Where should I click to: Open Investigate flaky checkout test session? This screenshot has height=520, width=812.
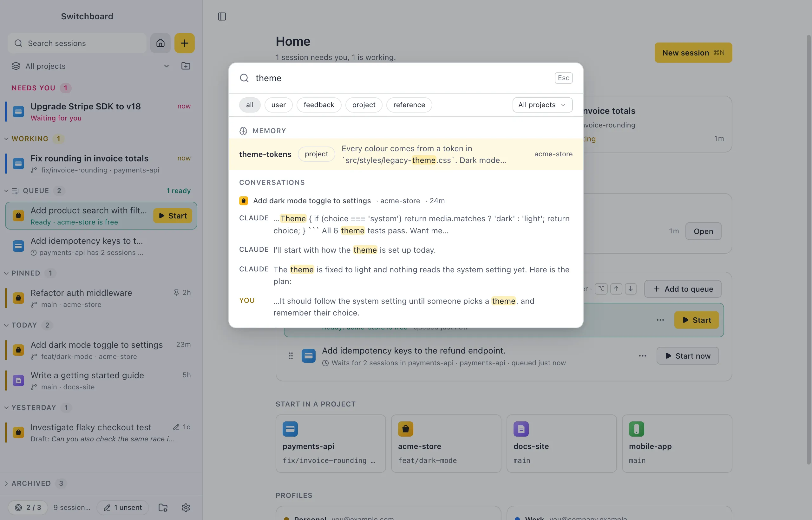[101, 432]
